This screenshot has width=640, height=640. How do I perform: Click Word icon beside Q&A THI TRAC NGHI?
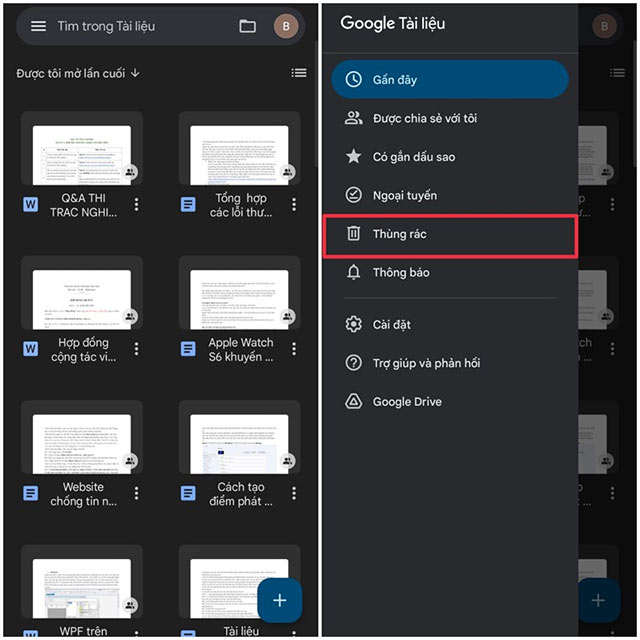tap(31, 204)
